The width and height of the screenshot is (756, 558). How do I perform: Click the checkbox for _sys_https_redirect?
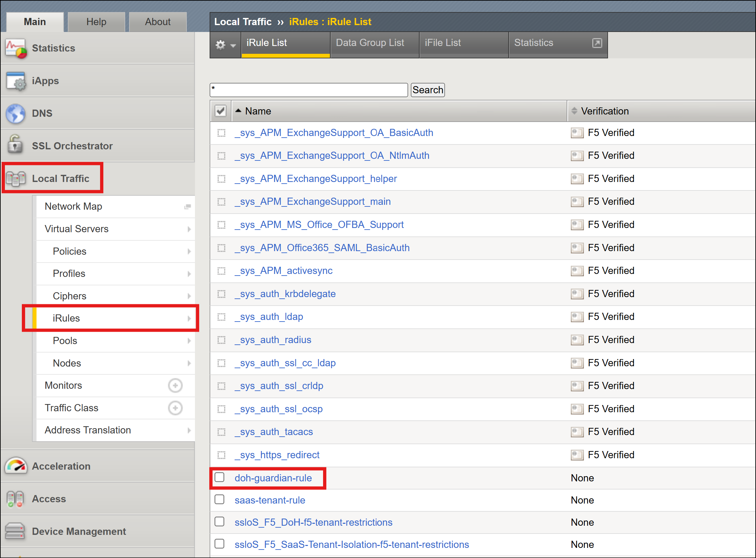tap(221, 455)
